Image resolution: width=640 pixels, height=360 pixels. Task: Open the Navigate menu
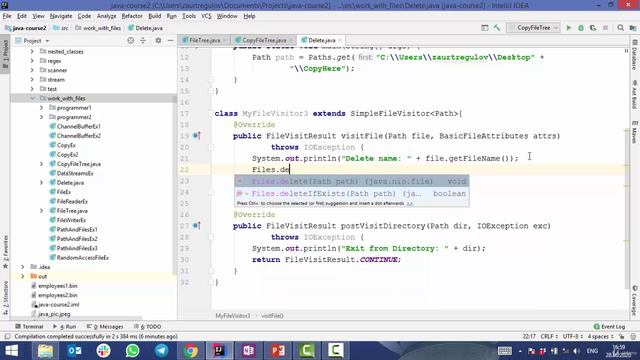coord(61,16)
